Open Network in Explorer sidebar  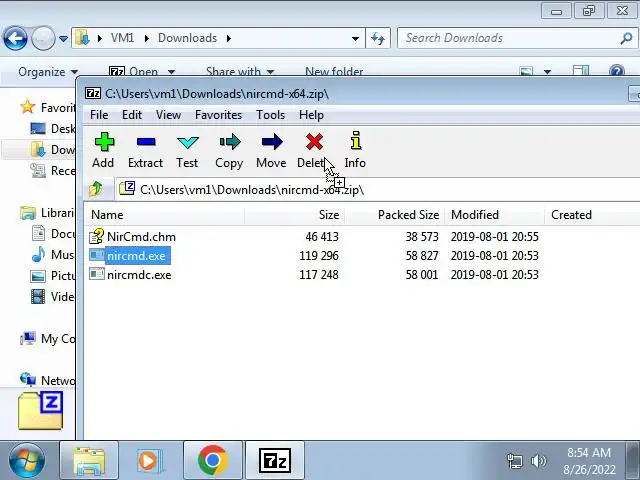coord(47,380)
